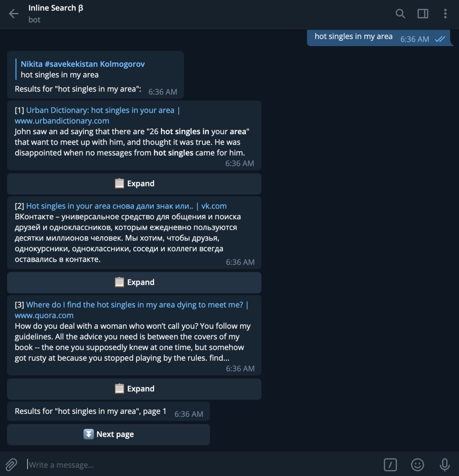This screenshot has width=459, height=476.
Task: Open the bot commands slash icon
Action: pos(390,464)
